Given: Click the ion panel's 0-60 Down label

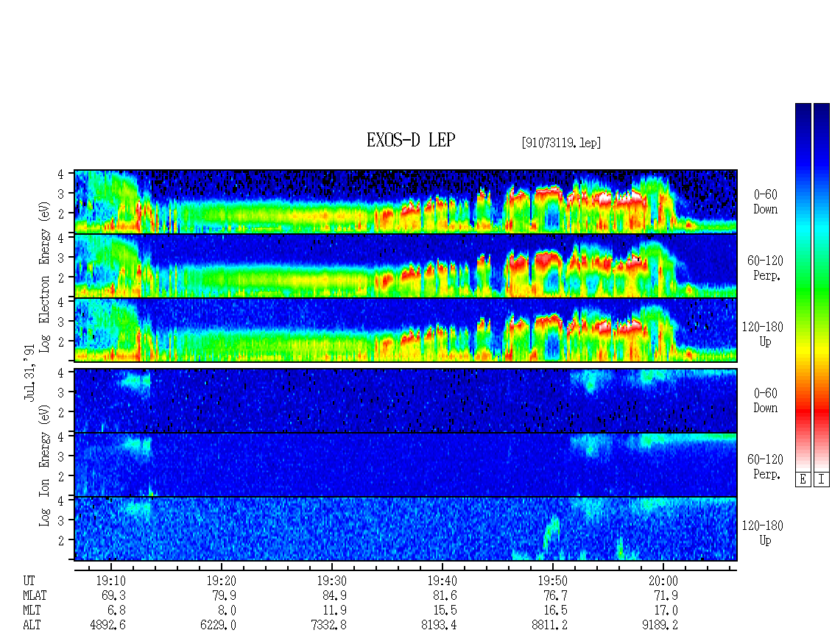Looking at the screenshot, I should click(765, 400).
